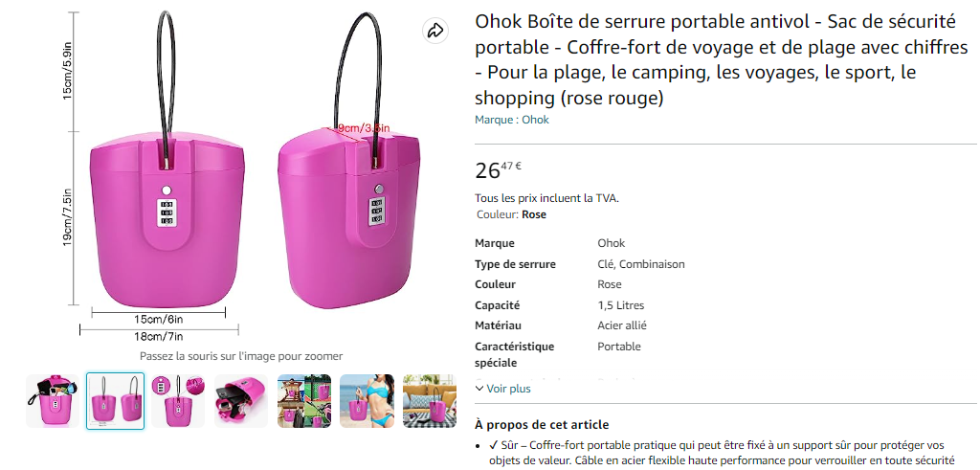Click the Couleur: Rose label
980x470 pixels.
pyautogui.click(x=511, y=214)
